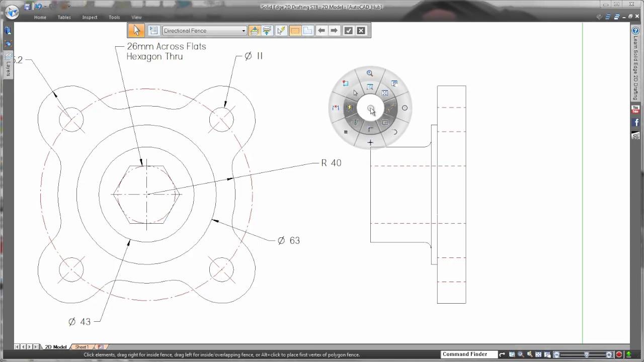The image size is (644, 362).
Task: Click the green upload arrow in status bar
Action: point(628,354)
